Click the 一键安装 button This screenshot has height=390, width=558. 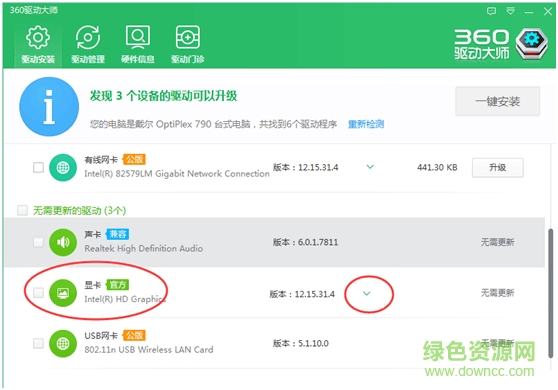tap(498, 101)
